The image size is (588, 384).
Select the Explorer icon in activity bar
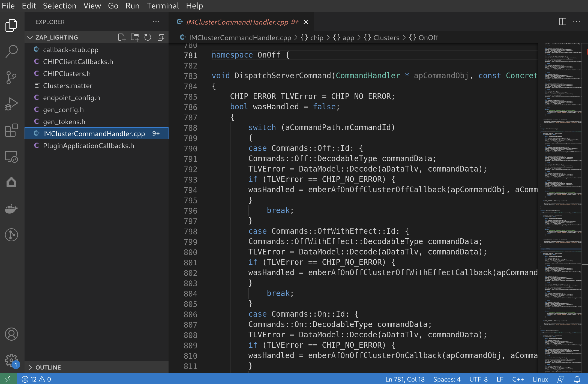click(x=11, y=25)
